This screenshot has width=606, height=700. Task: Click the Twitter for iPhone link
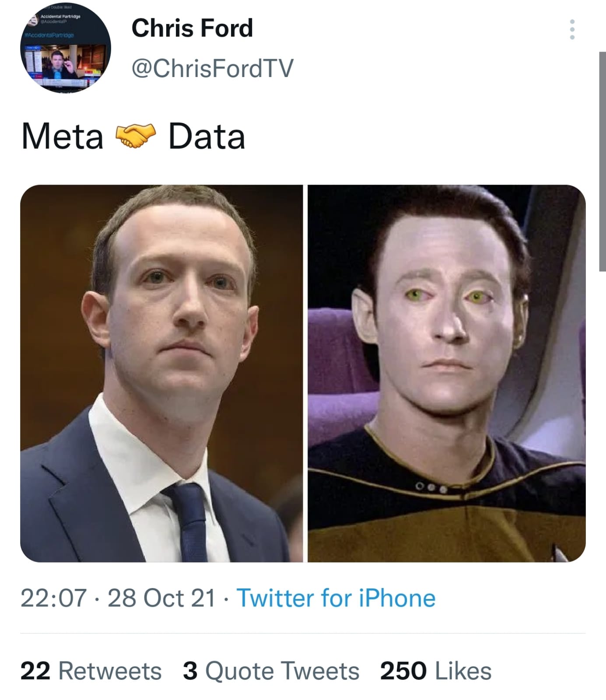[x=336, y=598]
